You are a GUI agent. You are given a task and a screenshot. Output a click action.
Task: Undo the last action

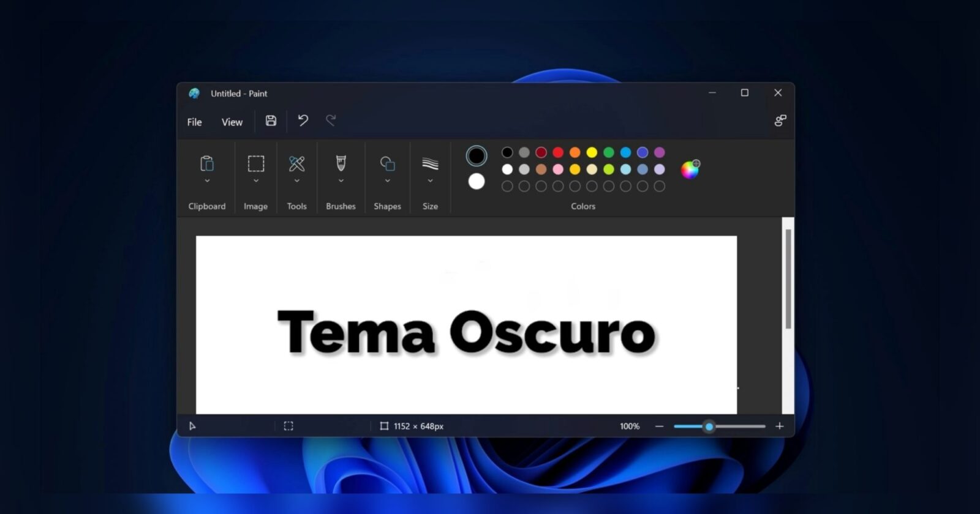[x=303, y=121]
